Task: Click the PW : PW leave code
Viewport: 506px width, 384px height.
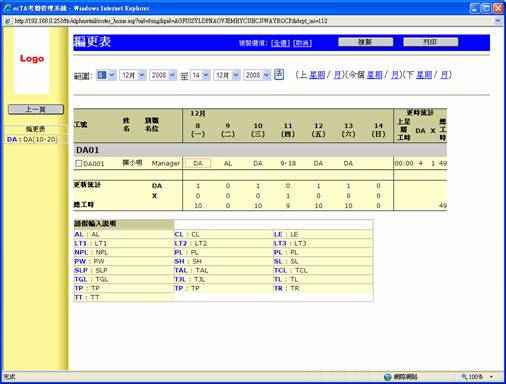Action: point(89,261)
